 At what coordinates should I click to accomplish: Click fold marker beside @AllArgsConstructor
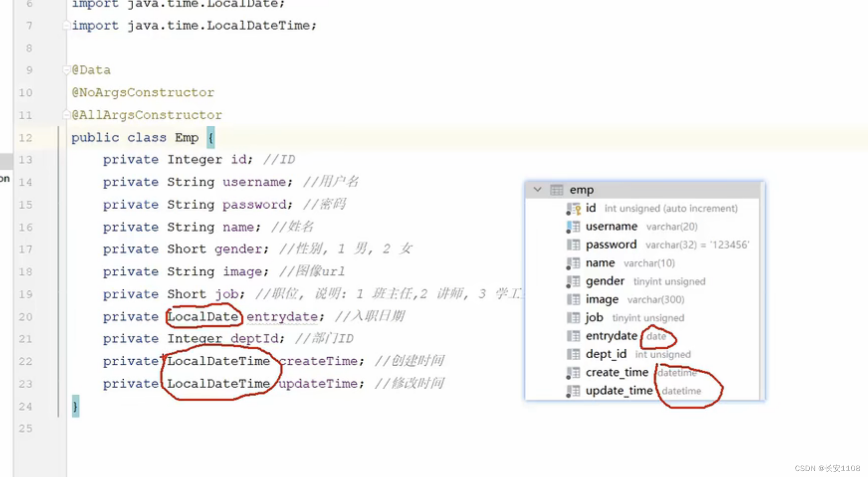pyautogui.click(x=66, y=115)
